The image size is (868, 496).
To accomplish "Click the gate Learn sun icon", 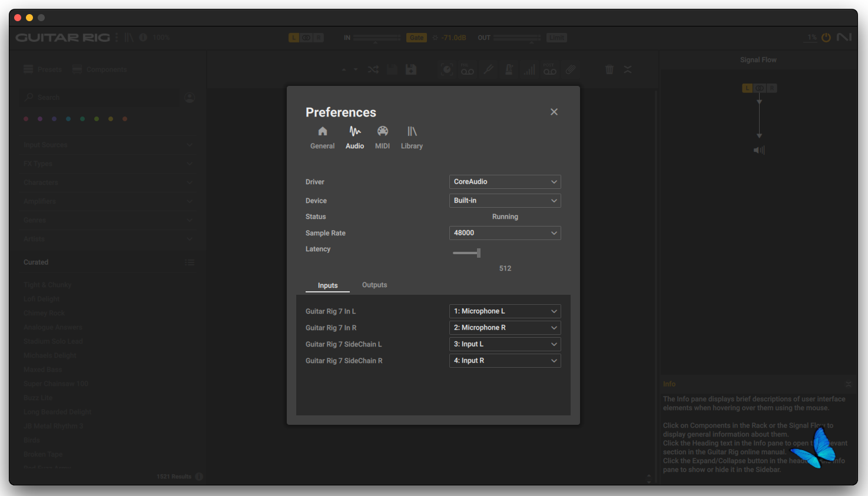I will click(435, 38).
